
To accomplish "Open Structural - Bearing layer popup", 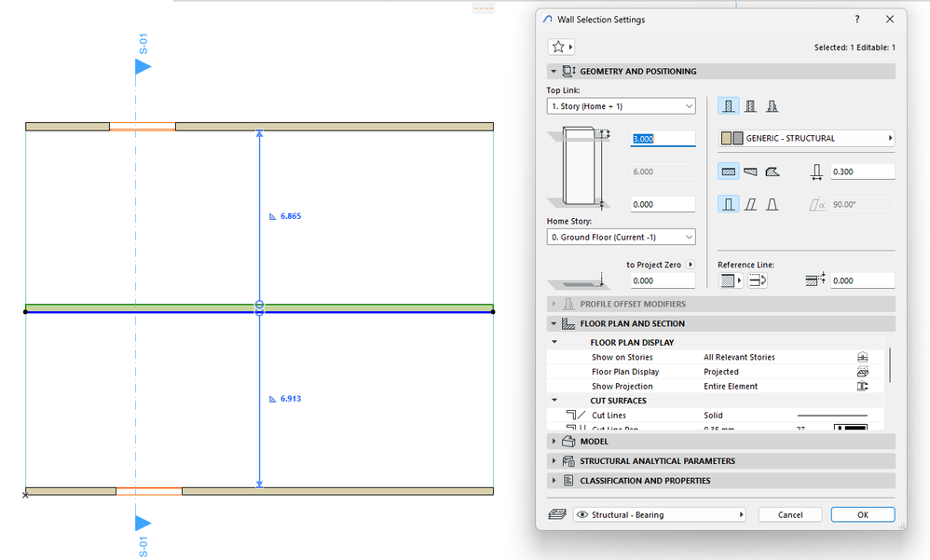I will point(659,515).
